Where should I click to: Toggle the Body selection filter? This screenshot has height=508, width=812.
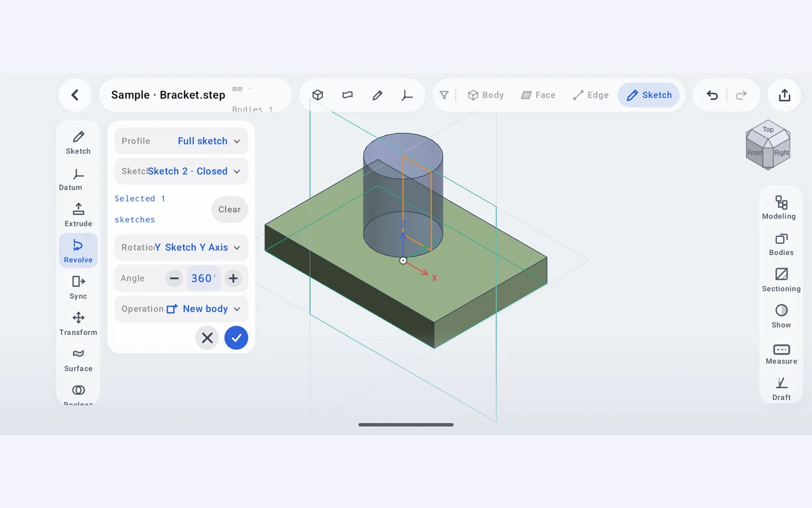[x=486, y=95]
